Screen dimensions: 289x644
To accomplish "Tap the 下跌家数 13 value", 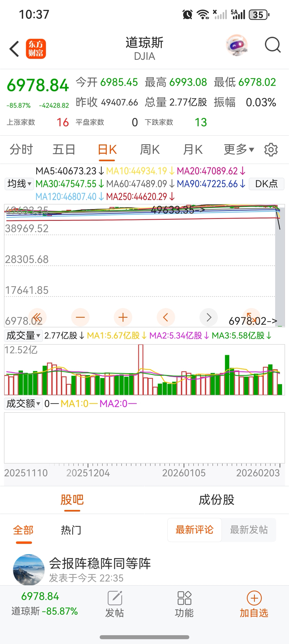I will coord(201,122).
